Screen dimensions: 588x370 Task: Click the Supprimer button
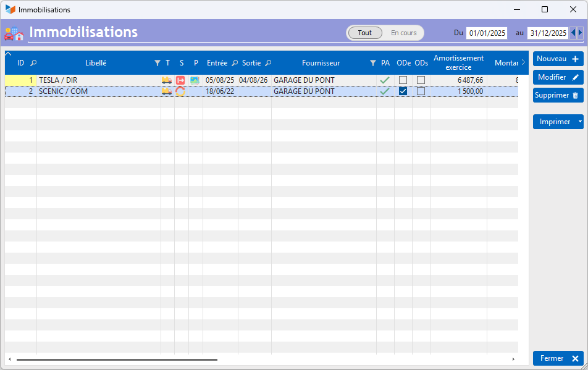[x=558, y=95]
